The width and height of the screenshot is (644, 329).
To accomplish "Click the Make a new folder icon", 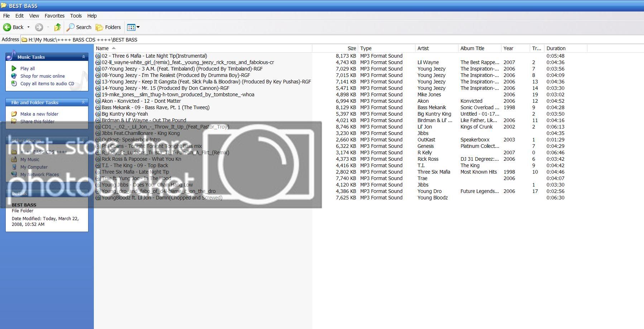I will tap(14, 114).
